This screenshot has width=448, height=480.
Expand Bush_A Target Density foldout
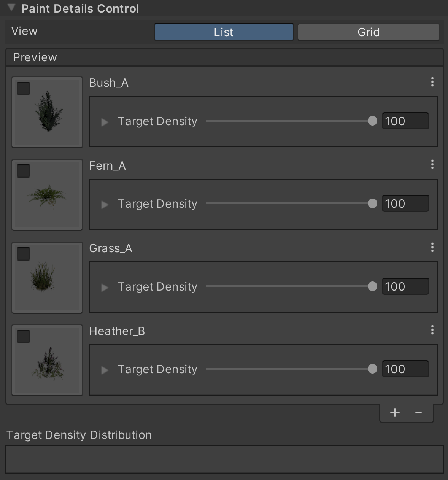[105, 122]
